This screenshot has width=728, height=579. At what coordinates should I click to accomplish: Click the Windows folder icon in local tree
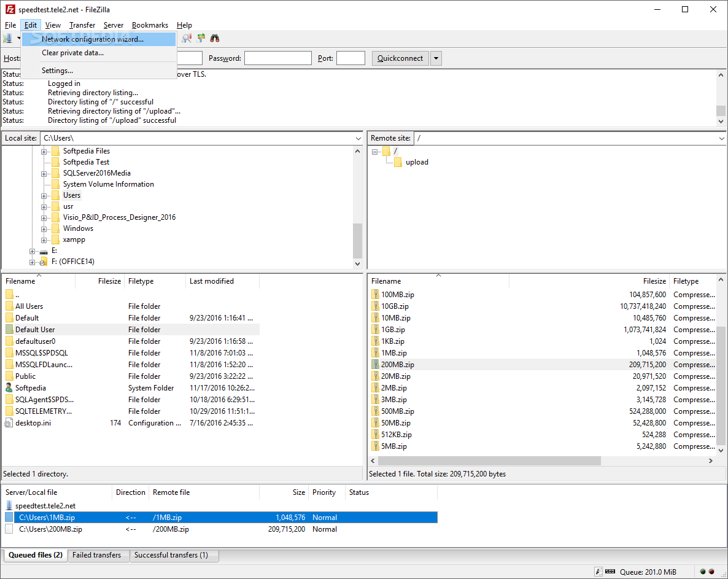tap(56, 228)
